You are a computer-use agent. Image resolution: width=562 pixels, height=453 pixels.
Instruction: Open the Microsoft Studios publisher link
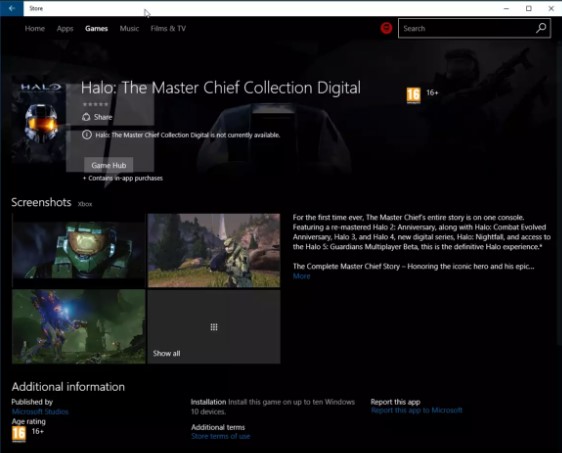[40, 411]
